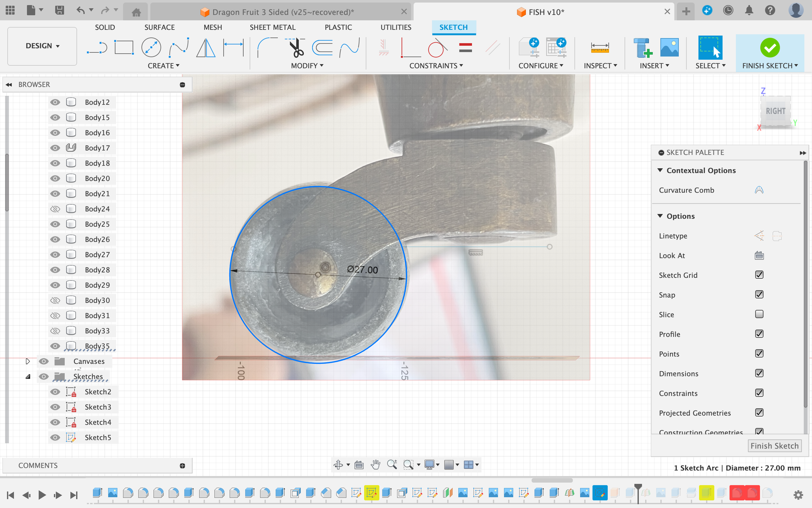Select the center diameter Circle tool
Viewport: 812px width, 508px height.
(151, 48)
